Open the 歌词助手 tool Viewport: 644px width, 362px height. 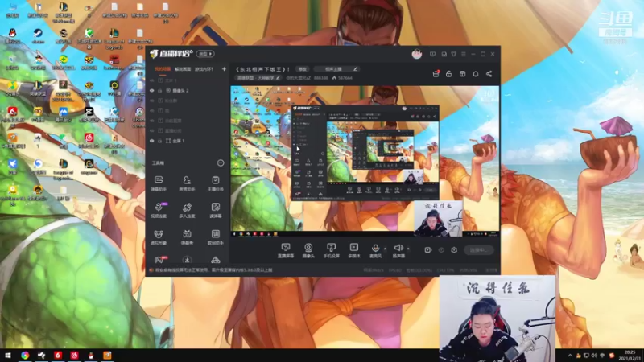[x=215, y=237]
